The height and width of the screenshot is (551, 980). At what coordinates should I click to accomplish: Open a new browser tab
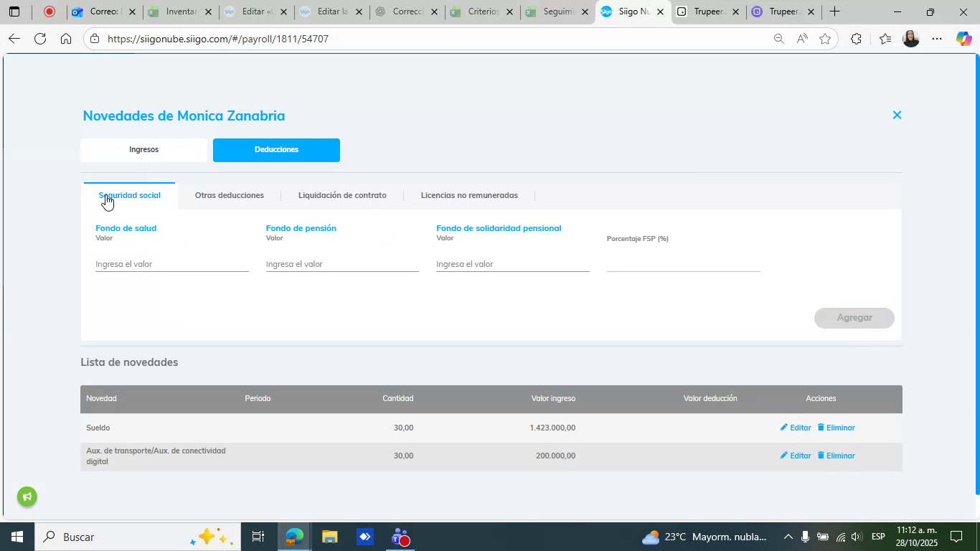[x=834, y=11]
